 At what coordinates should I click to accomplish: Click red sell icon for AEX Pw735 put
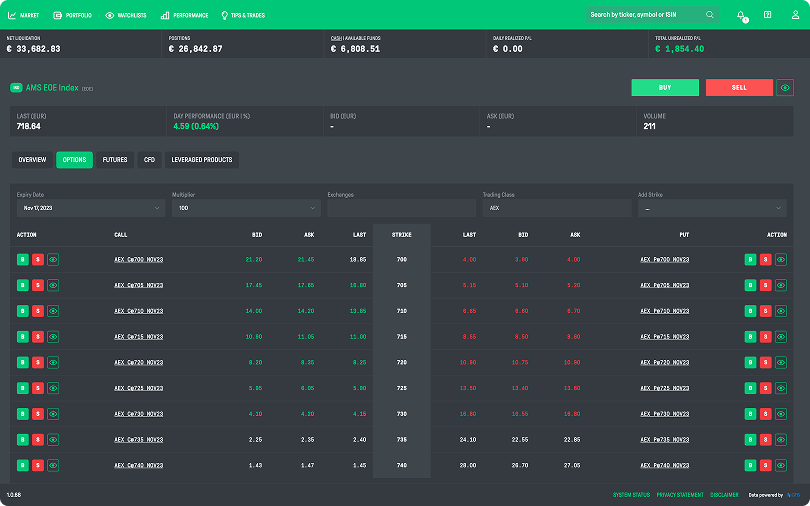click(765, 439)
